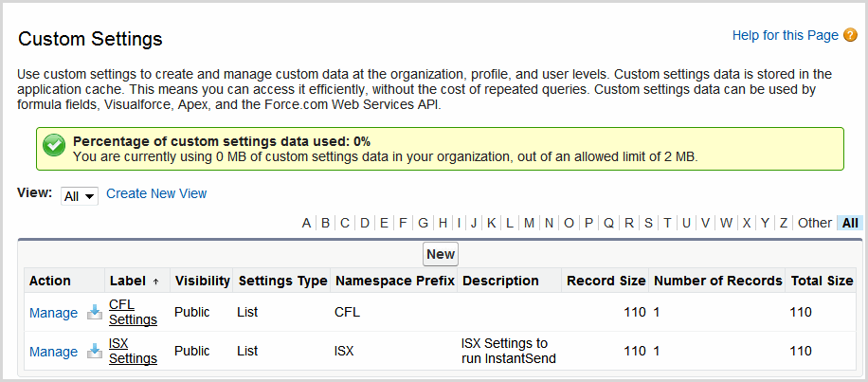The width and height of the screenshot is (868, 382).
Task: Click download icon beside CFL Settings
Action: (x=95, y=312)
